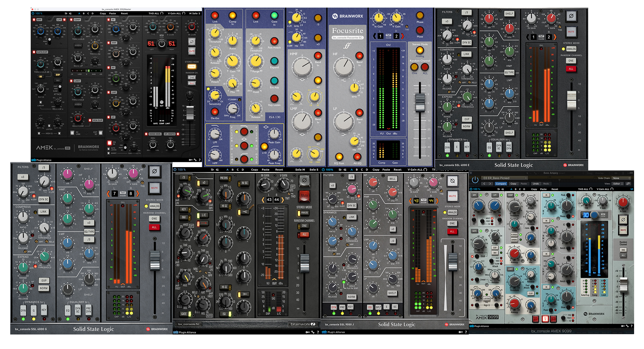Toggle HPF enable in AMEK 200
The height and width of the screenshot is (349, 644).
[34, 20]
